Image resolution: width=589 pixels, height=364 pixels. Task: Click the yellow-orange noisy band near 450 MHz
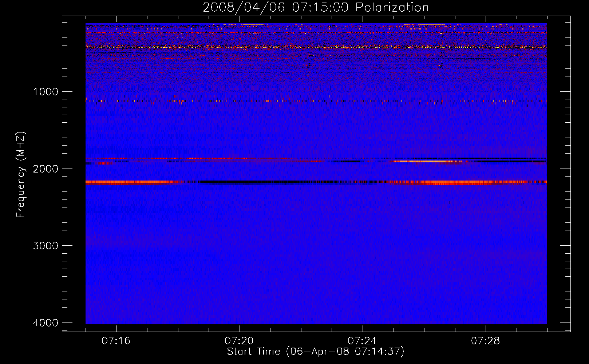click(x=316, y=47)
